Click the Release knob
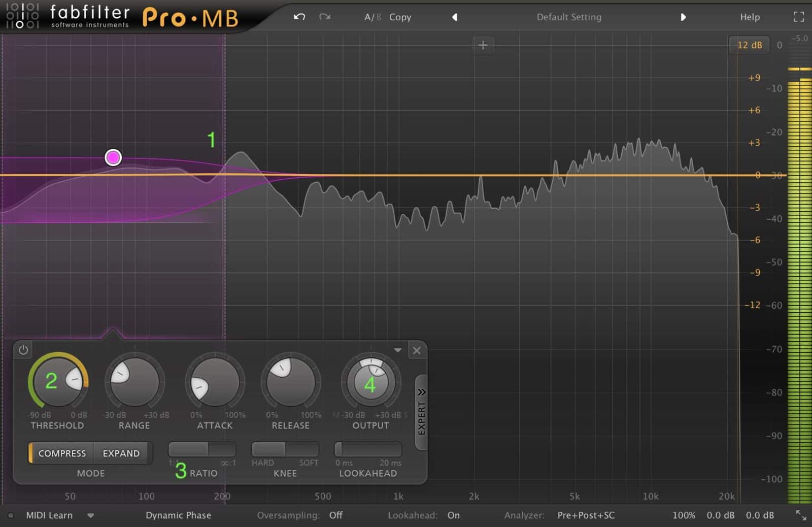The width and height of the screenshot is (812, 527). 291,382
